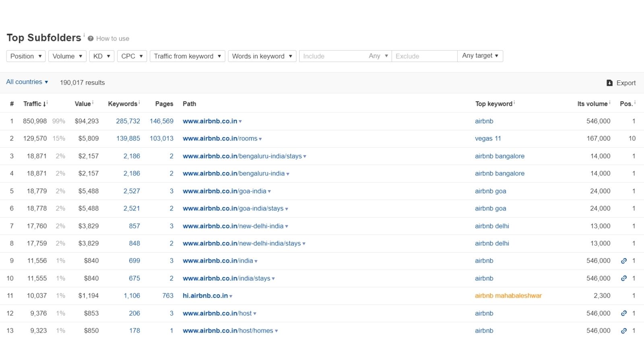The width and height of the screenshot is (644, 362).
Task: Click link icon in www.airbnb.co.in/host row
Action: (x=624, y=313)
